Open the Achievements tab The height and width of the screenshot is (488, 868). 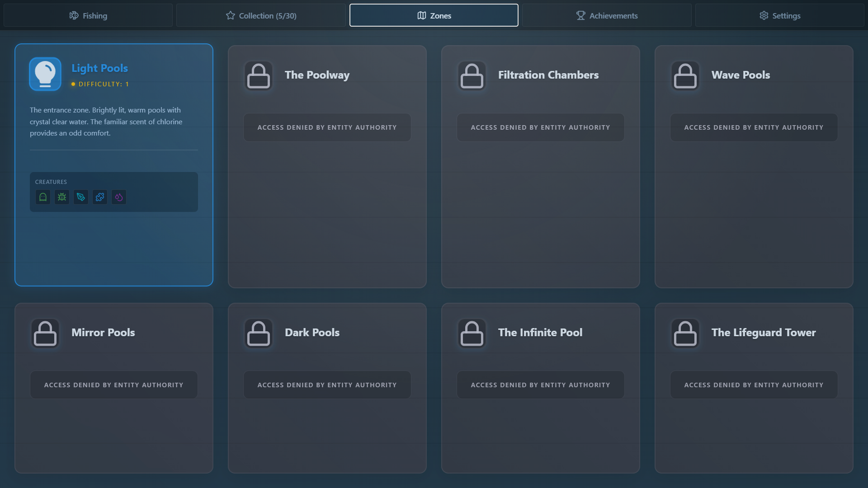point(607,15)
